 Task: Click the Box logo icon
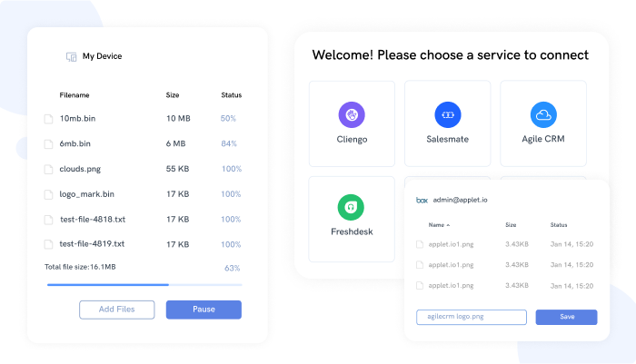coord(422,200)
